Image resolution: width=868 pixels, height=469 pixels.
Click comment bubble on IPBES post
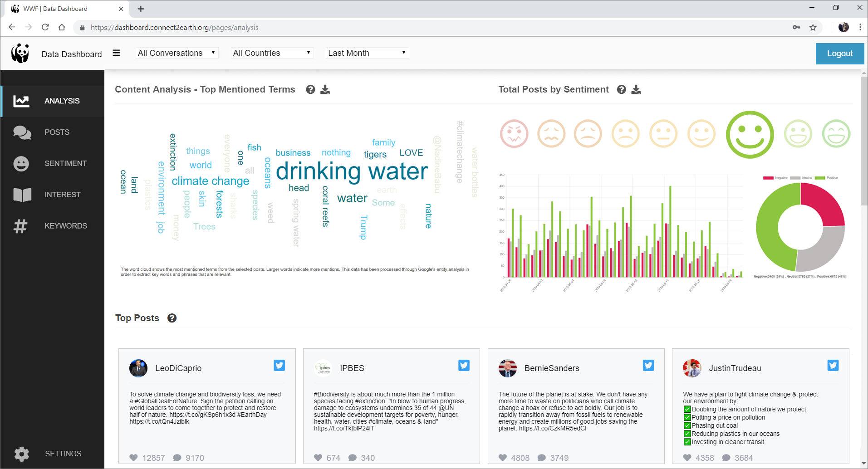[x=352, y=458]
